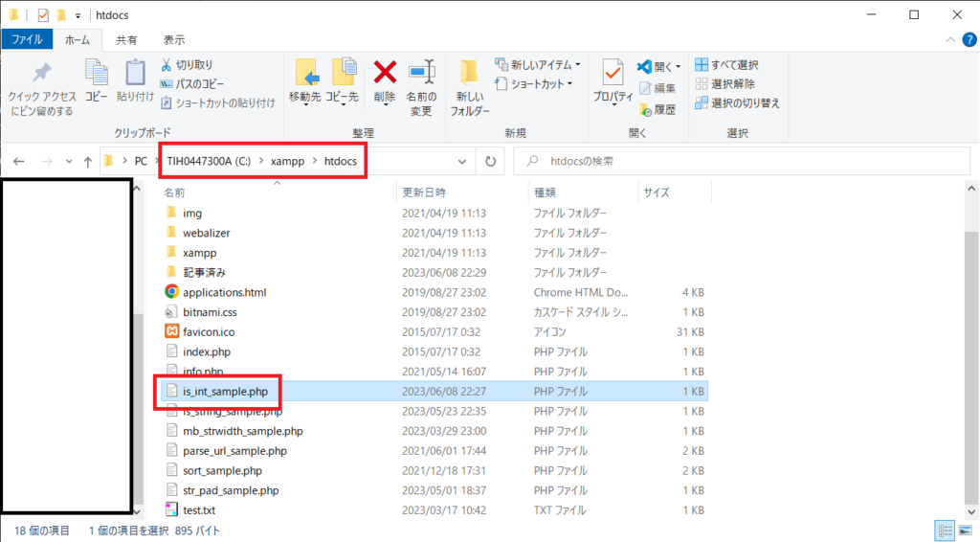Open address bar history dropdown

pyautogui.click(x=462, y=161)
